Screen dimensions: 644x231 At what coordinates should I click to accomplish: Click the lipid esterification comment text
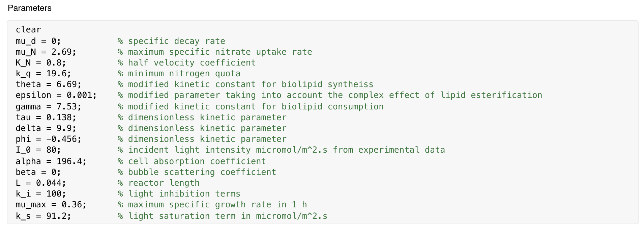(x=491, y=95)
